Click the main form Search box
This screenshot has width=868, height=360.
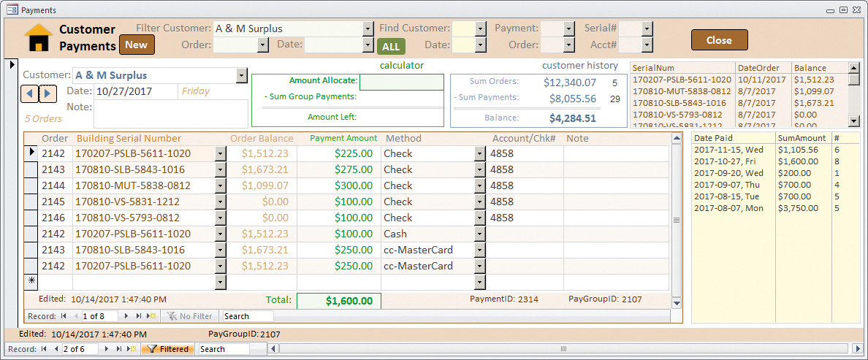224,349
